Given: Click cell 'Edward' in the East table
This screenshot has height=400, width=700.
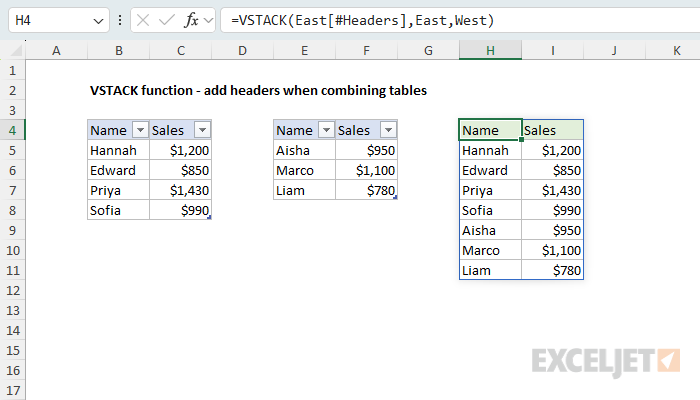Looking at the screenshot, I should pos(118,170).
